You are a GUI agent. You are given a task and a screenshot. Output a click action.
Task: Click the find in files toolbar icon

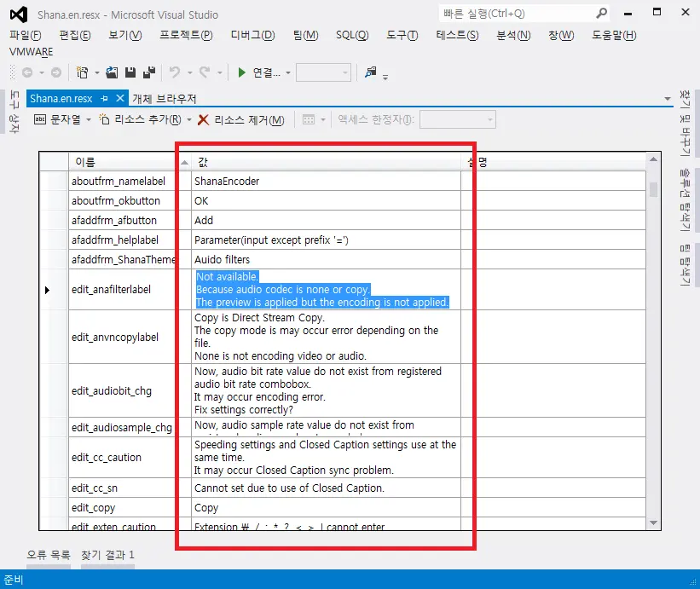(x=371, y=72)
